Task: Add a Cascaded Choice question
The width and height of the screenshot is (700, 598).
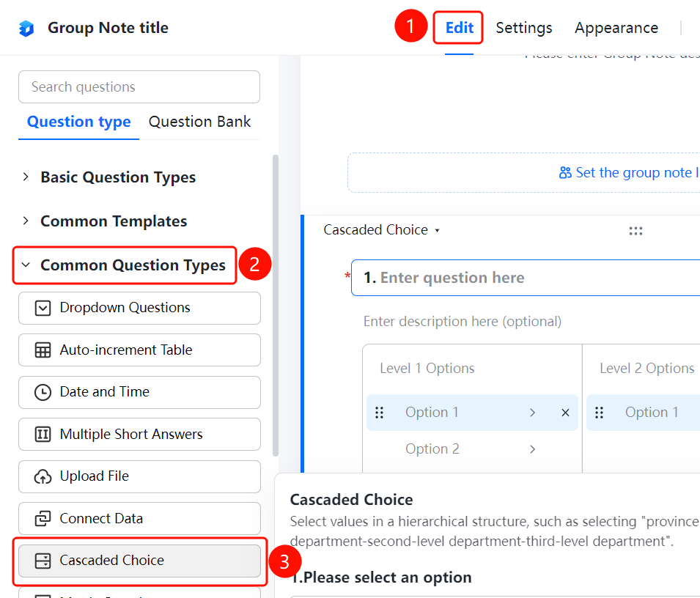Action: 139,561
